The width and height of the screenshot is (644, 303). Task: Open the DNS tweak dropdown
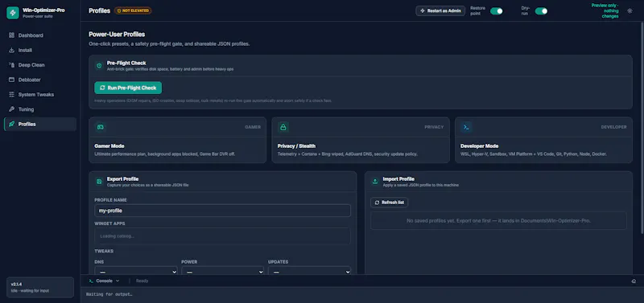[x=136, y=272]
